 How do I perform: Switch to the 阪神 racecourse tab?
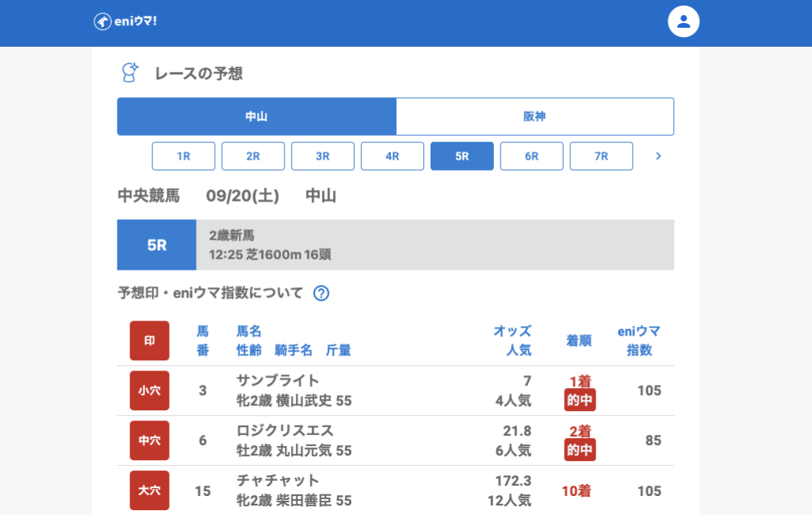[534, 117]
